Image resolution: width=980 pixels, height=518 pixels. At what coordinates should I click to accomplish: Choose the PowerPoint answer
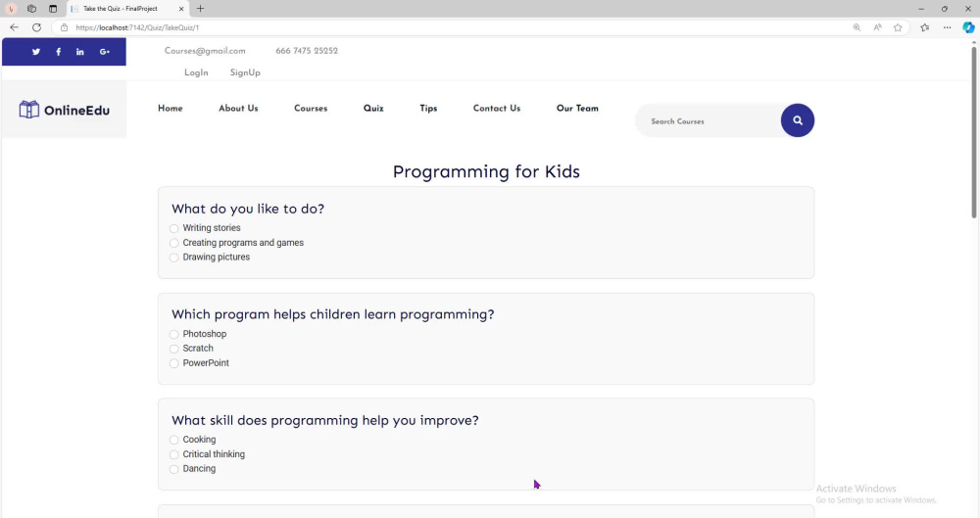pos(174,363)
